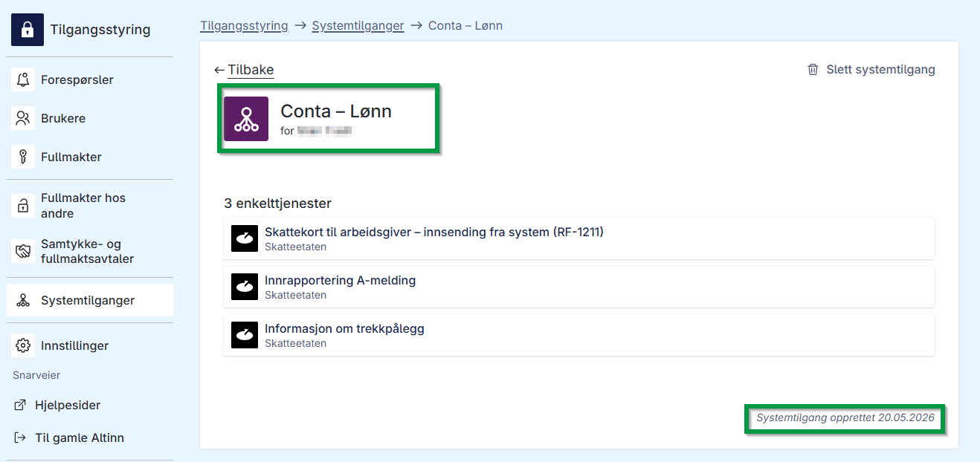Click the back arrow next to Tilbake
980x462 pixels.
tap(219, 70)
